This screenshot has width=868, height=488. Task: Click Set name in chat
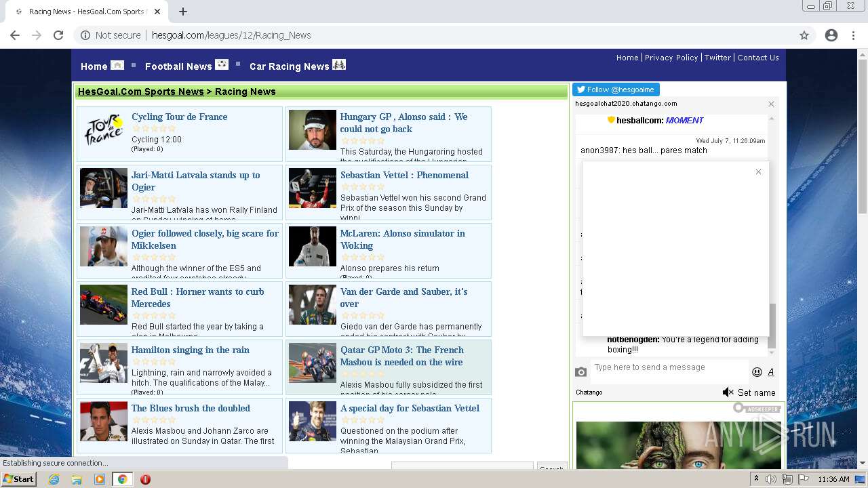coord(757,392)
